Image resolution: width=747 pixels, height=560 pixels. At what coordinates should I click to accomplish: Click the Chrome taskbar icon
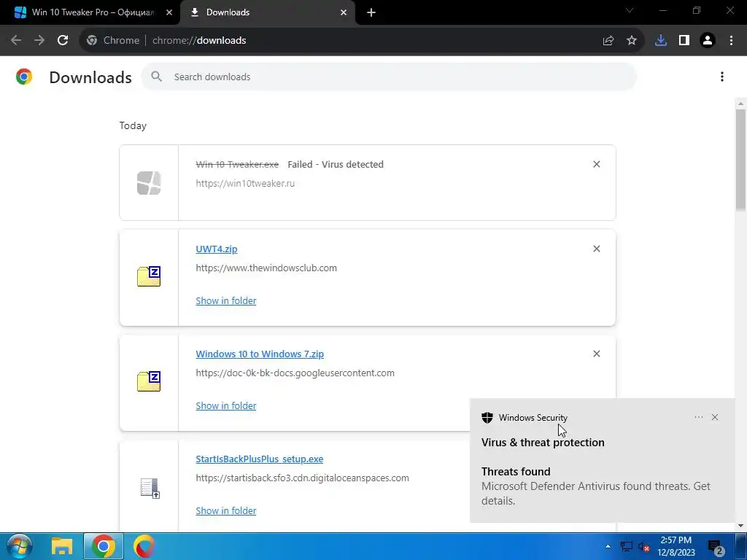tap(104, 546)
